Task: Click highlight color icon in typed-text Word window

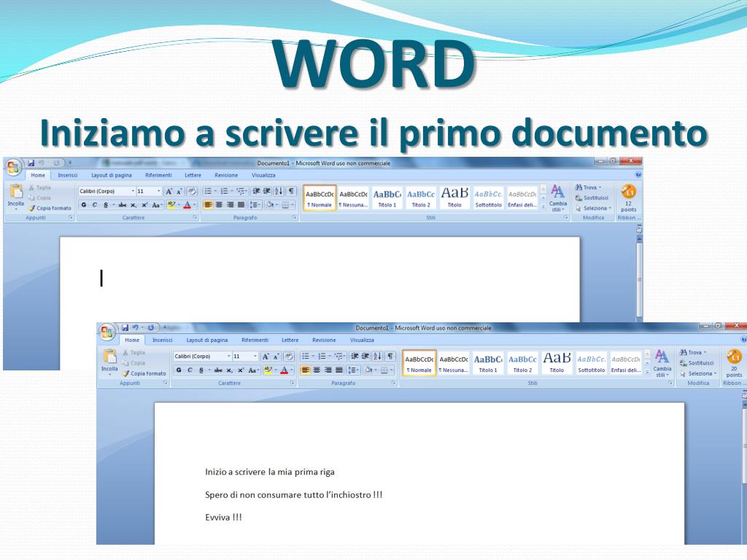Action: click(x=268, y=370)
